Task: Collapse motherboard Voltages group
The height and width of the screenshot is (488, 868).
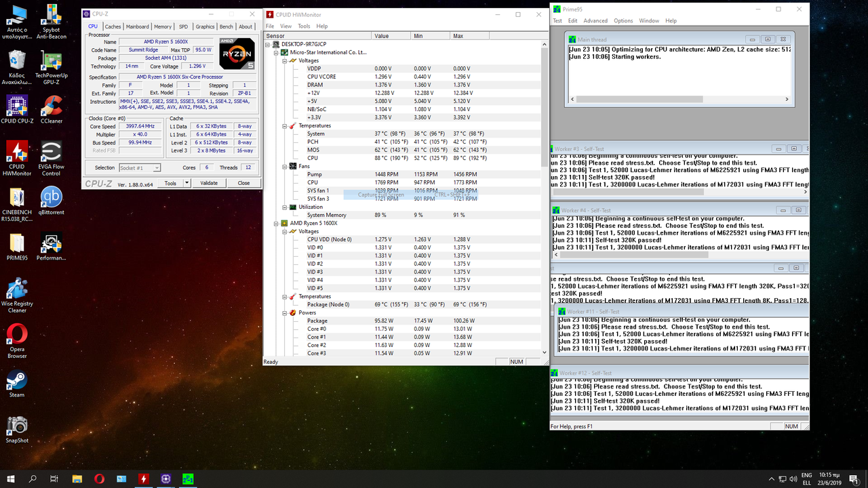Action: coord(285,60)
